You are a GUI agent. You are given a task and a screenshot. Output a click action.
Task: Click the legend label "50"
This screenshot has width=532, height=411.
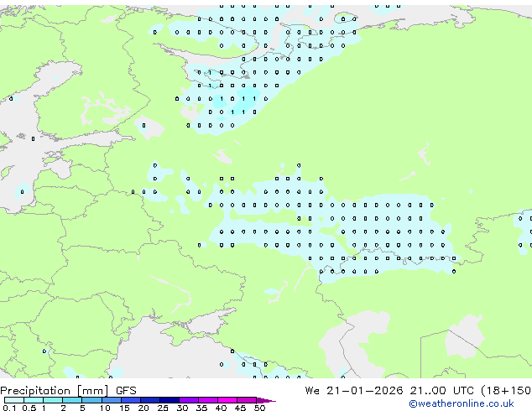[259, 408]
